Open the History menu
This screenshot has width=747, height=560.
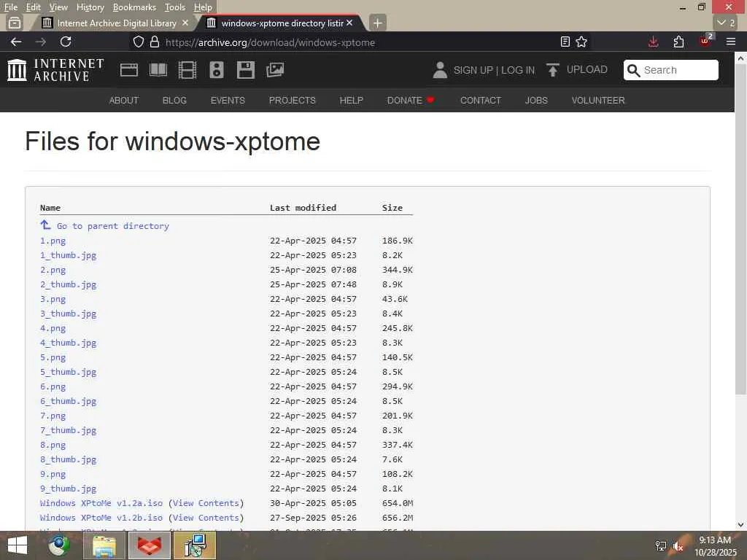pyautogui.click(x=90, y=7)
